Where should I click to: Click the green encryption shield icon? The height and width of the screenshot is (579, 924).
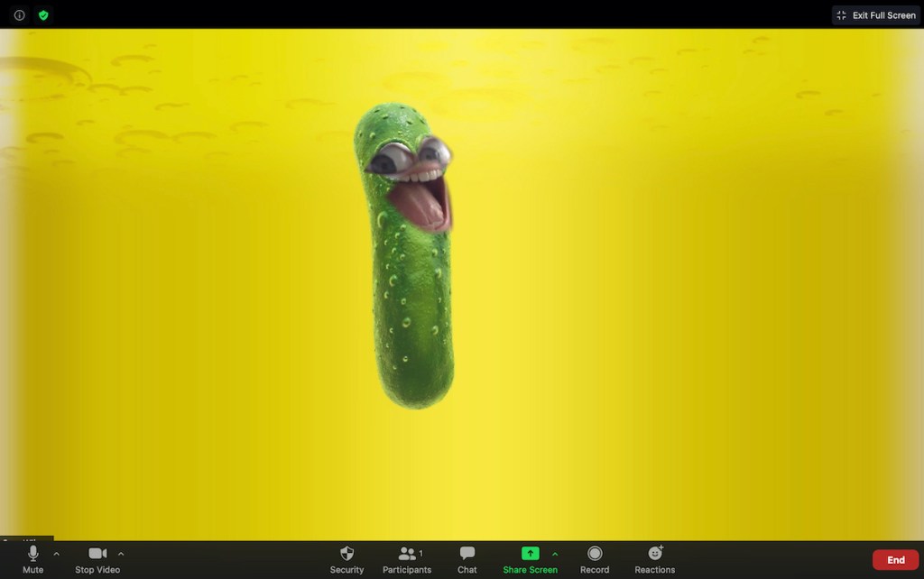point(43,15)
